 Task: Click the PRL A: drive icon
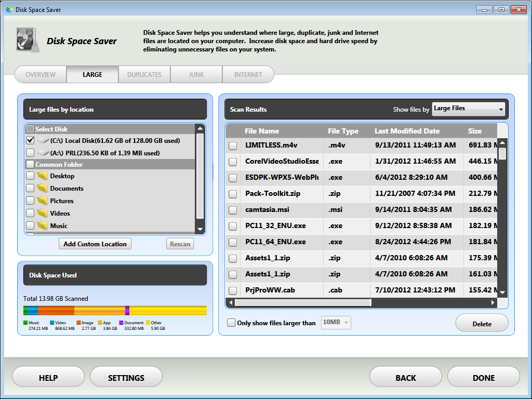43,153
